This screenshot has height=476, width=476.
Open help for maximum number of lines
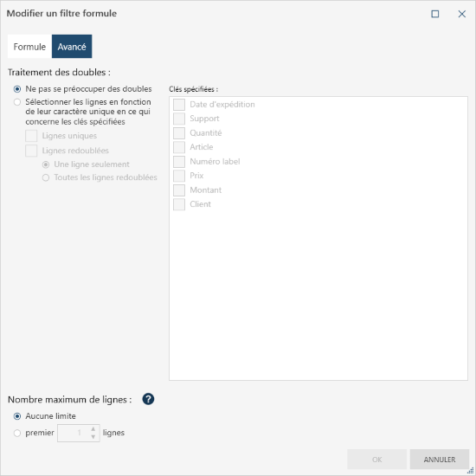coord(148,399)
